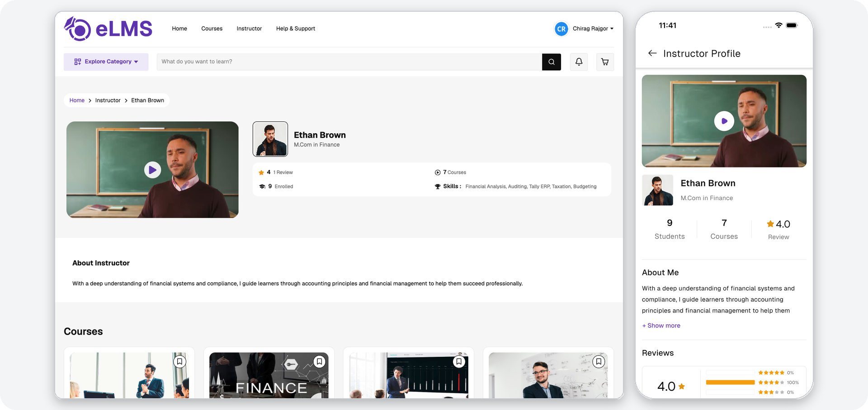Open the FINANCE course thumbnail
Viewport: 868px width, 410px height.
(269, 375)
